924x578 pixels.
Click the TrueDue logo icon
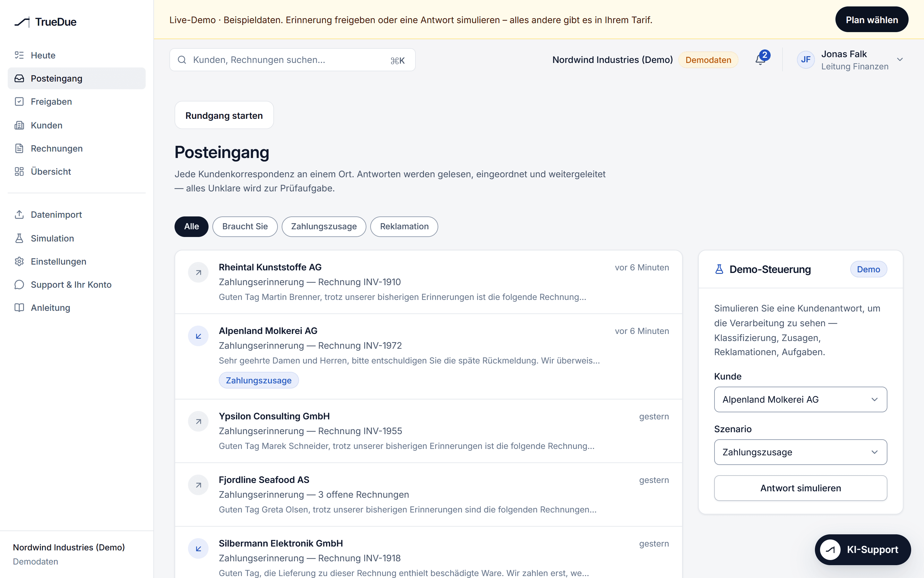[22, 22]
